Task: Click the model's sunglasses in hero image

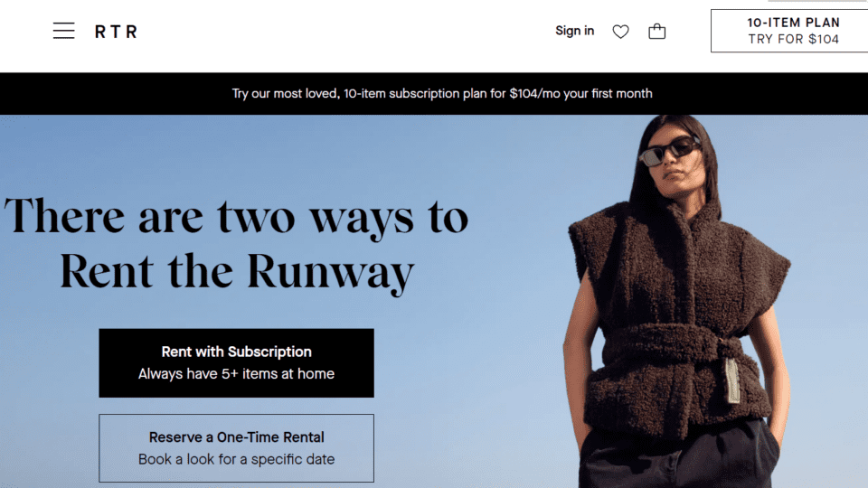Action: pyautogui.click(x=669, y=151)
